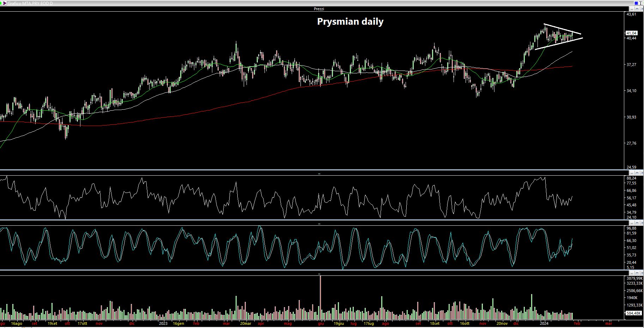
Task: Click the highlighted 41,04 last price label
Action: coord(631,33)
